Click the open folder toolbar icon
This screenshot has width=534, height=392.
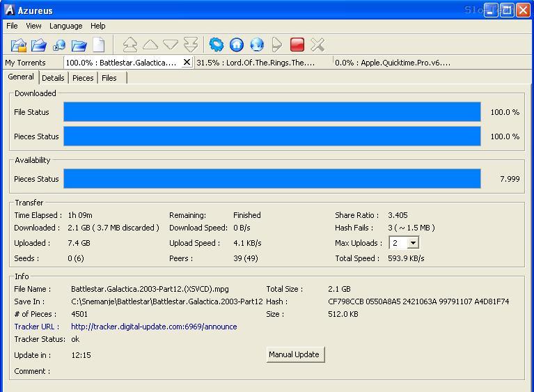pos(79,45)
